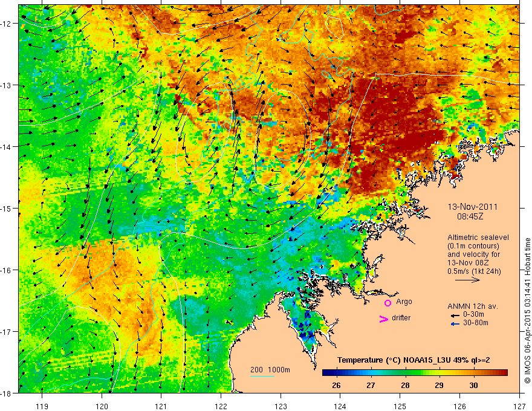This screenshot has height=411, width=532.
Task: Click the longitude axis label 124
Action: [340, 406]
